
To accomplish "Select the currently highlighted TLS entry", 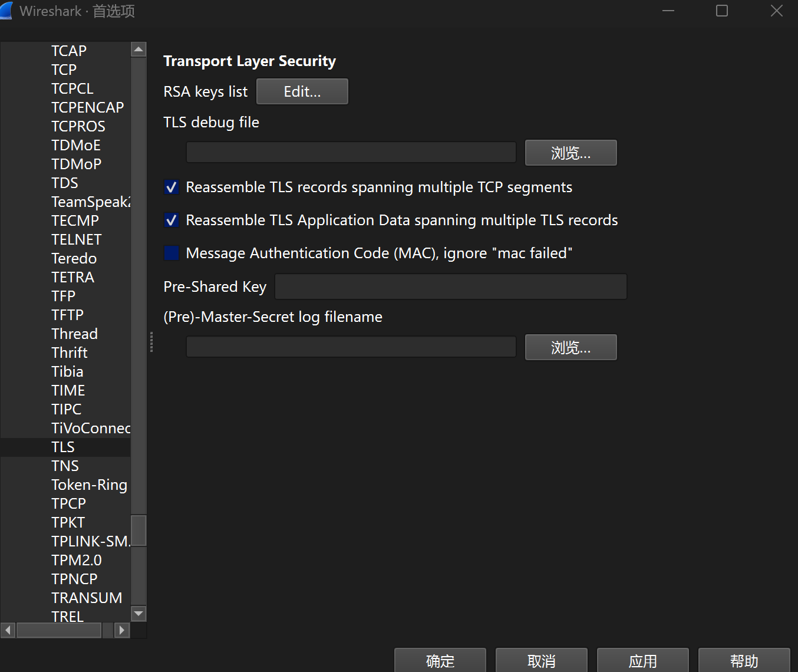I will pos(62,446).
